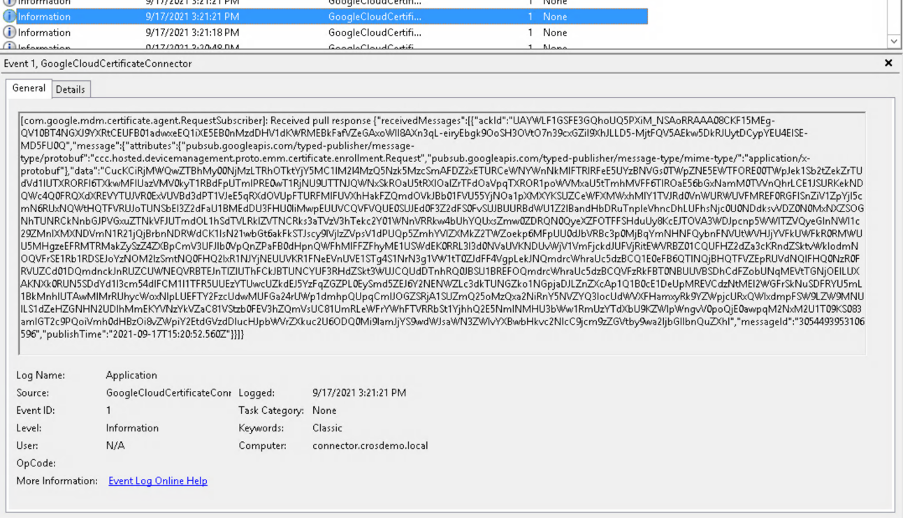Select the General tab

(x=29, y=89)
